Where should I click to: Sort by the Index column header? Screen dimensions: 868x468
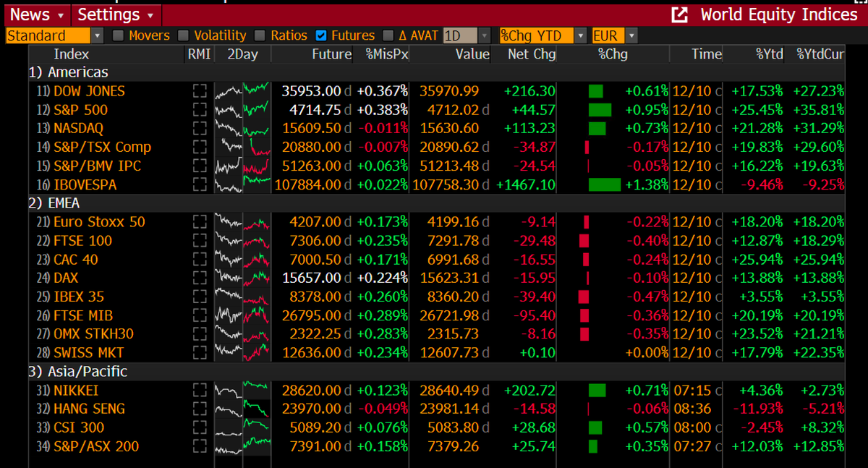(x=72, y=54)
